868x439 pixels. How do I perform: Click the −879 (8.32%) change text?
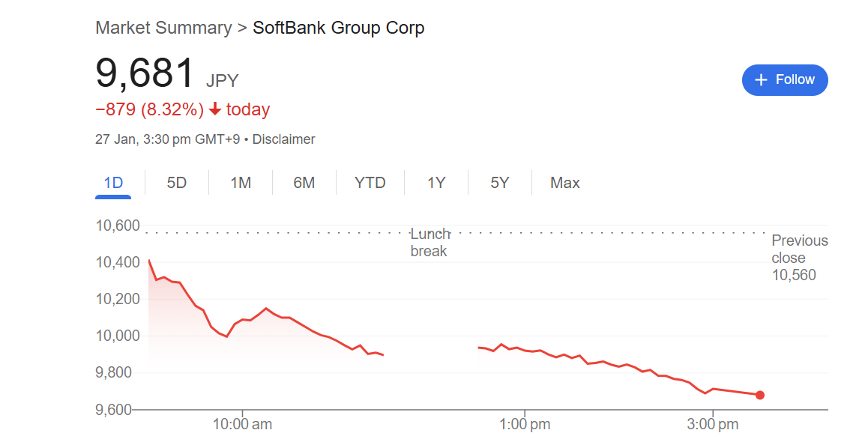pyautogui.click(x=150, y=109)
